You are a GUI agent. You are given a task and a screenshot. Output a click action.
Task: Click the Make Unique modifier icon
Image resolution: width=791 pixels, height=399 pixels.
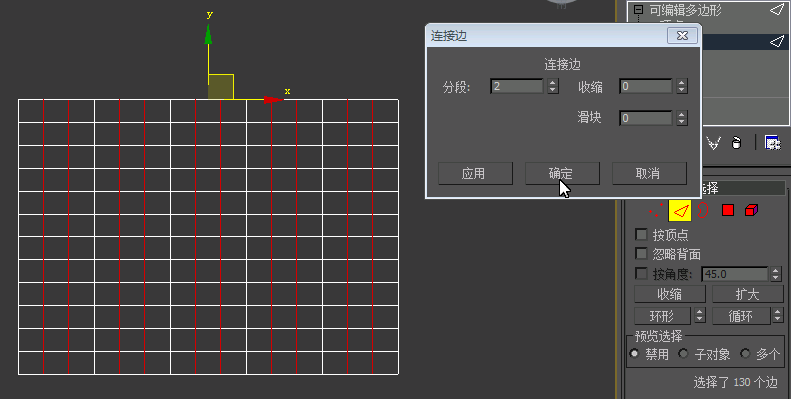coord(713,143)
